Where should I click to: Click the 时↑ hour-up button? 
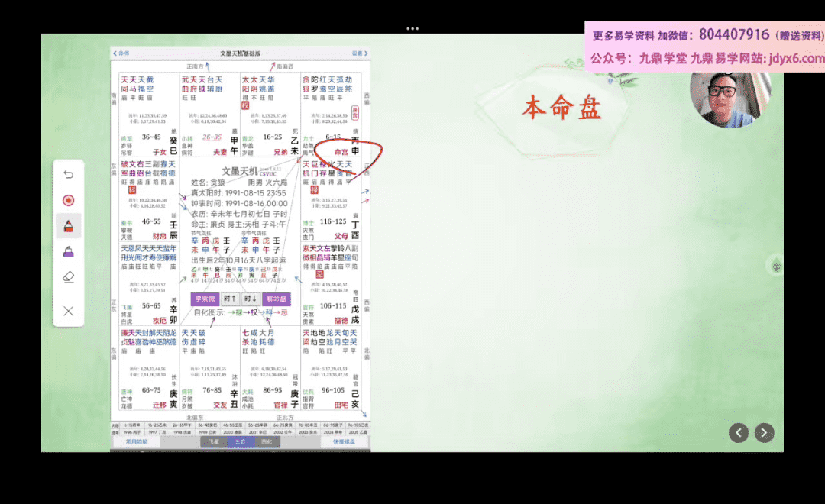[x=230, y=299]
